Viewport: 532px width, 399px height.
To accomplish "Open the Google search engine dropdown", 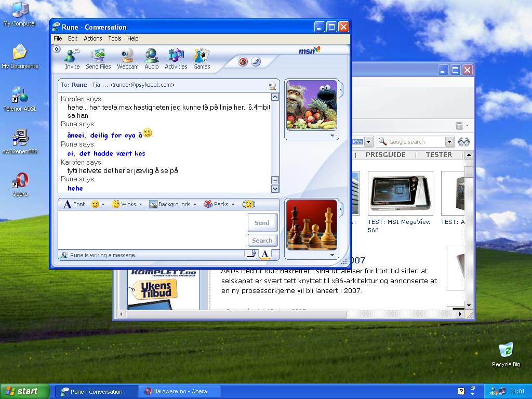I will (449, 141).
